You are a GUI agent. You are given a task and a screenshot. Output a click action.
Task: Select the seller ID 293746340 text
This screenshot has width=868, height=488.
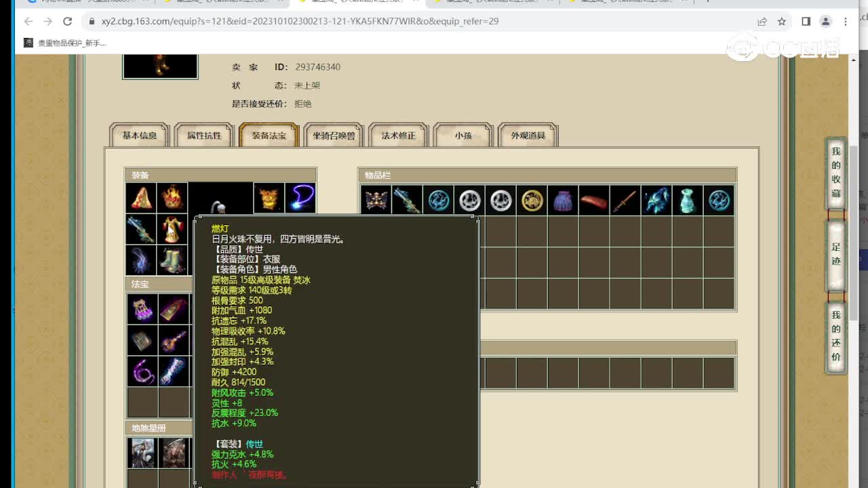[x=317, y=67]
